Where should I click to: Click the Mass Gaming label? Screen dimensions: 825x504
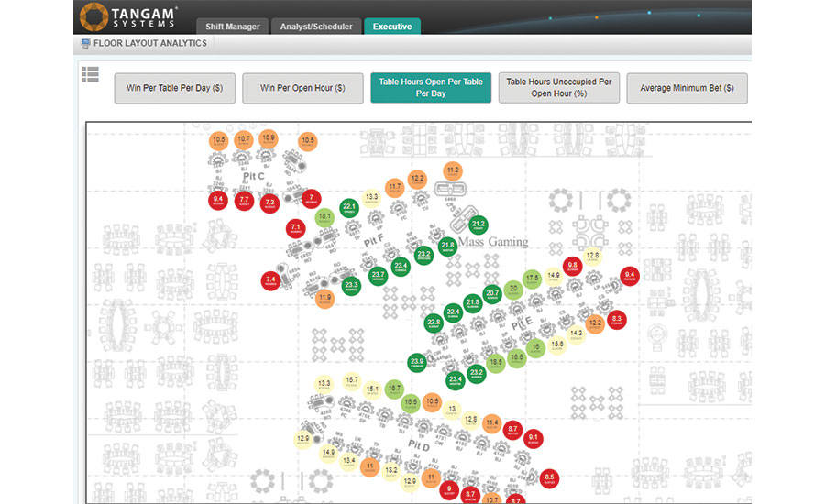pos(493,242)
